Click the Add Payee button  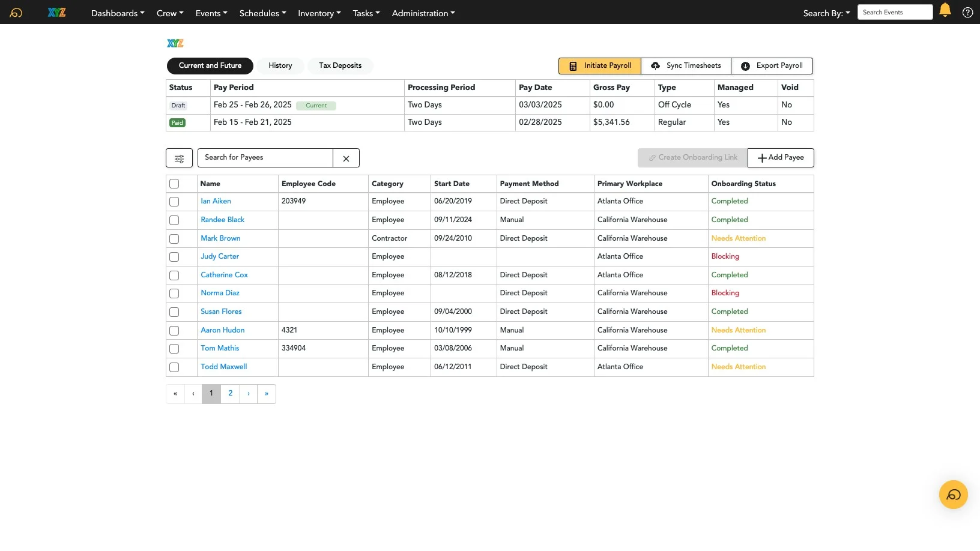[780, 158]
